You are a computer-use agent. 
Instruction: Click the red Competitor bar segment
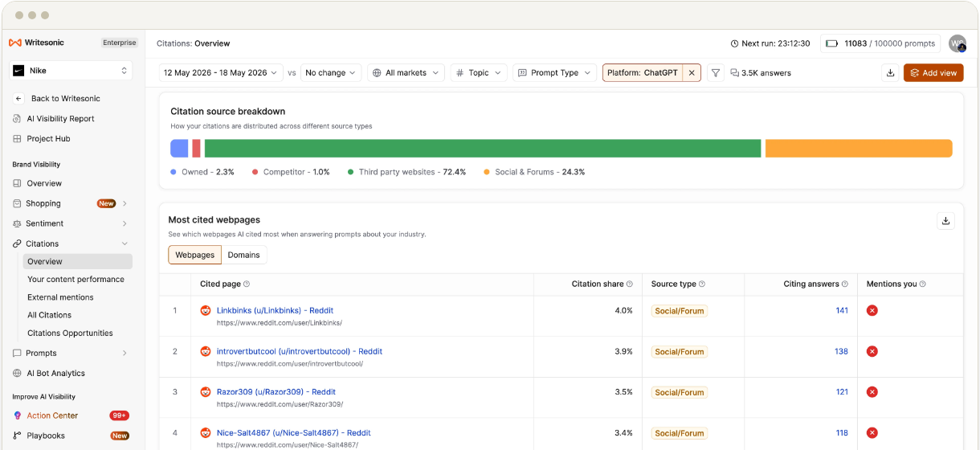196,148
